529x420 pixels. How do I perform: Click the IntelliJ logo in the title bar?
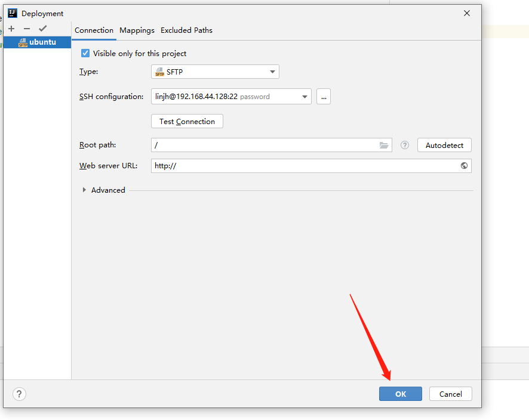click(x=13, y=13)
